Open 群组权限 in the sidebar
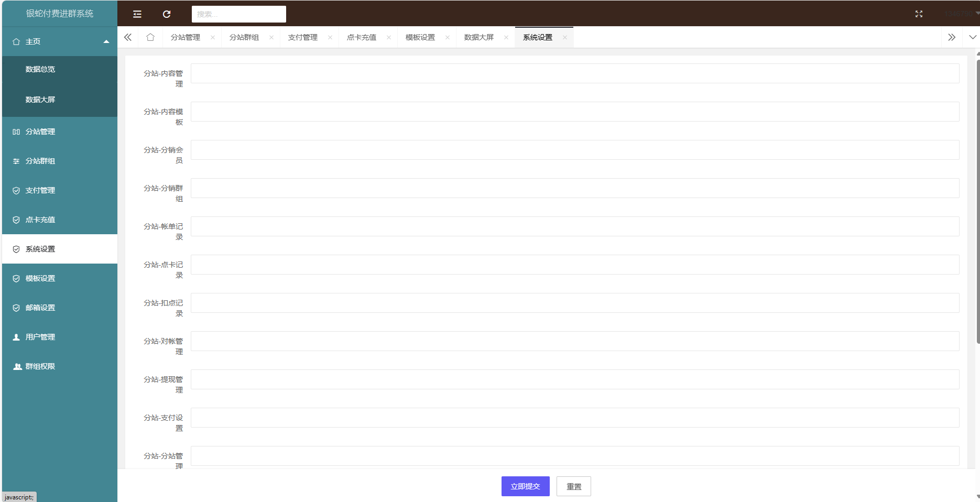The image size is (980, 502). [40, 366]
